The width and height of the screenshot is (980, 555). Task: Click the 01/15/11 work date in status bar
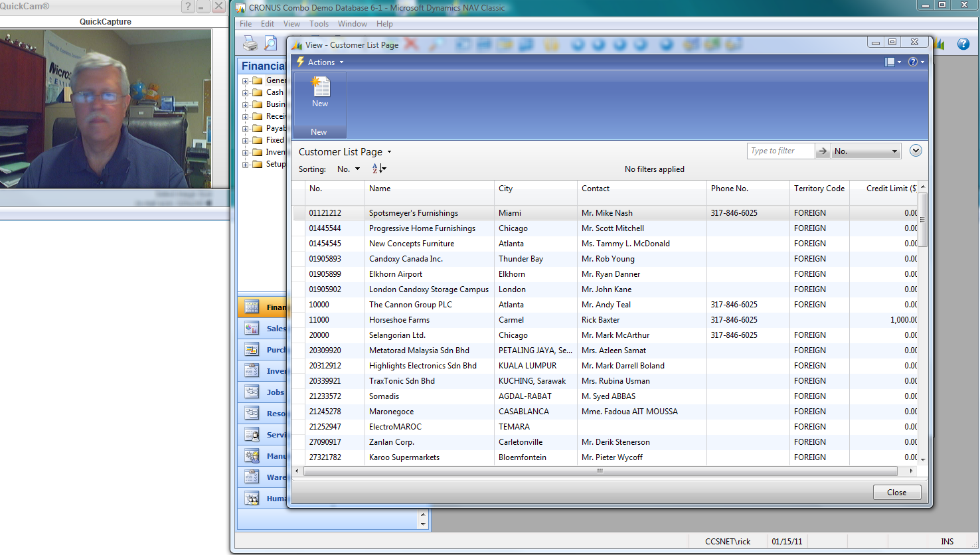click(787, 542)
